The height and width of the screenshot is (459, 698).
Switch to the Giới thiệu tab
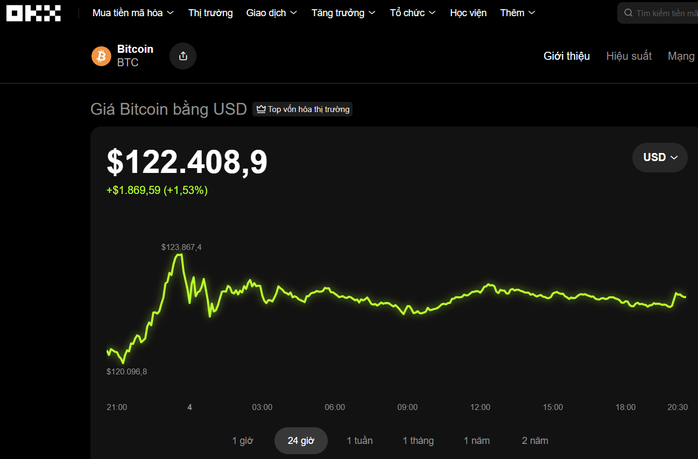coord(566,56)
